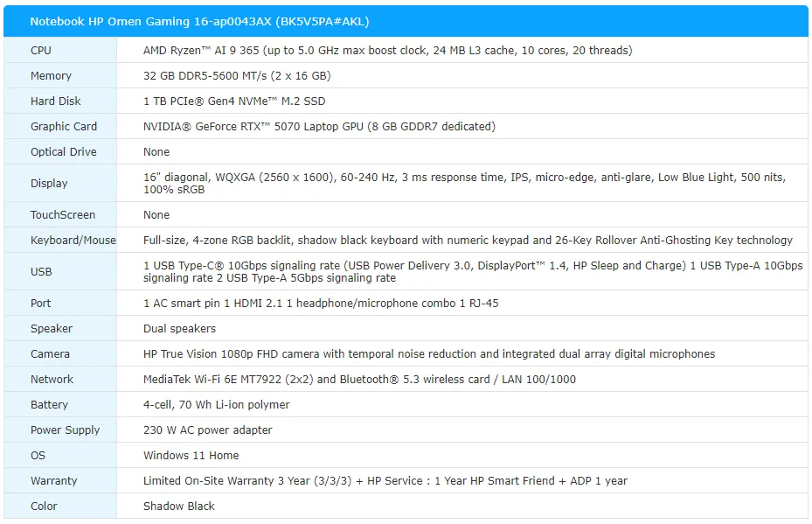Click the Graphic Card row label
Viewport: 812px width, 524px height.
pyautogui.click(x=64, y=127)
